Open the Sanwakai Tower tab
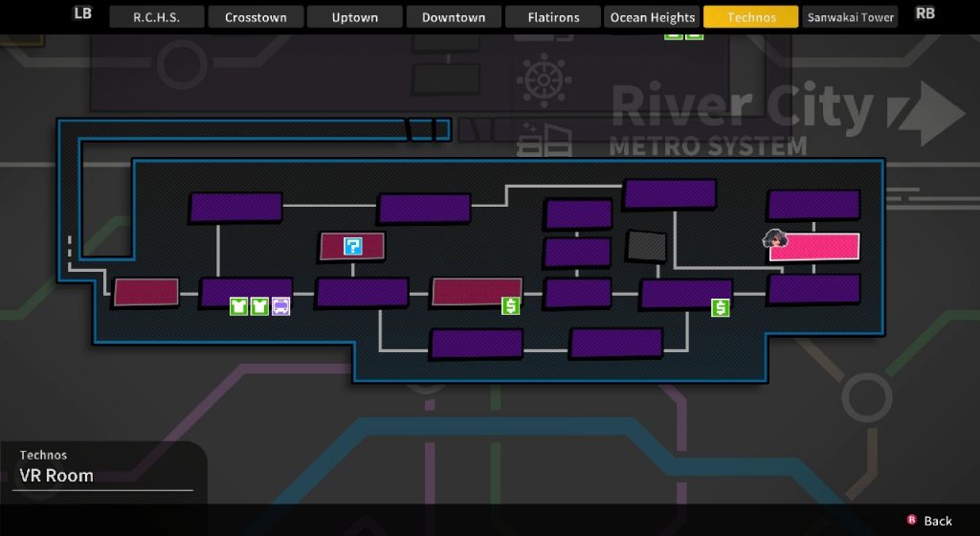 click(x=850, y=17)
